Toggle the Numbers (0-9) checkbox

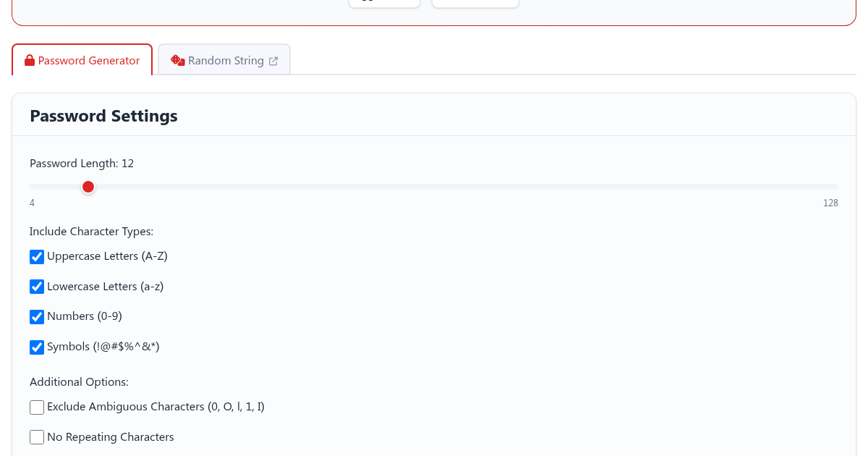click(x=37, y=317)
